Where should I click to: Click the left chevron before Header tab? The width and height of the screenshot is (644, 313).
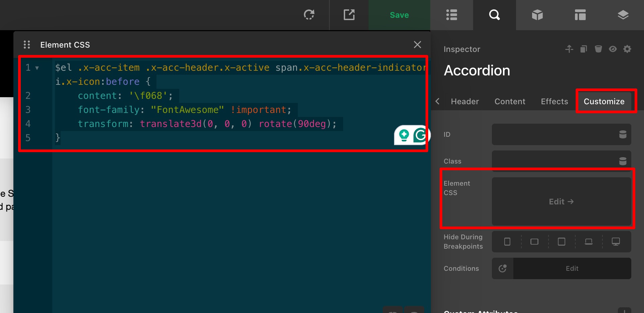tap(437, 101)
